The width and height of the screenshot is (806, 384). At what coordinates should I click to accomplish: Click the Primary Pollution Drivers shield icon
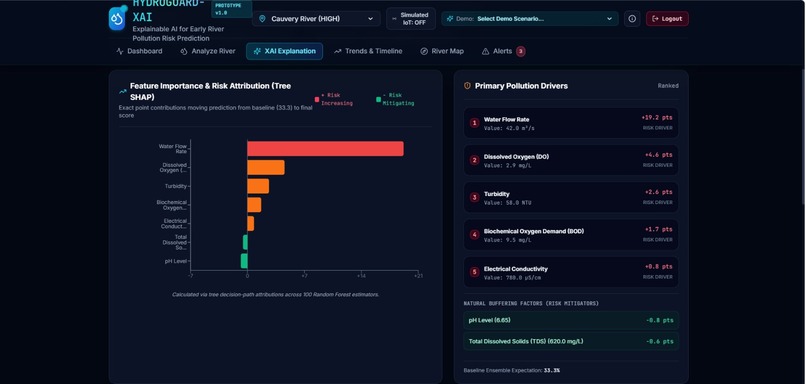click(x=467, y=86)
